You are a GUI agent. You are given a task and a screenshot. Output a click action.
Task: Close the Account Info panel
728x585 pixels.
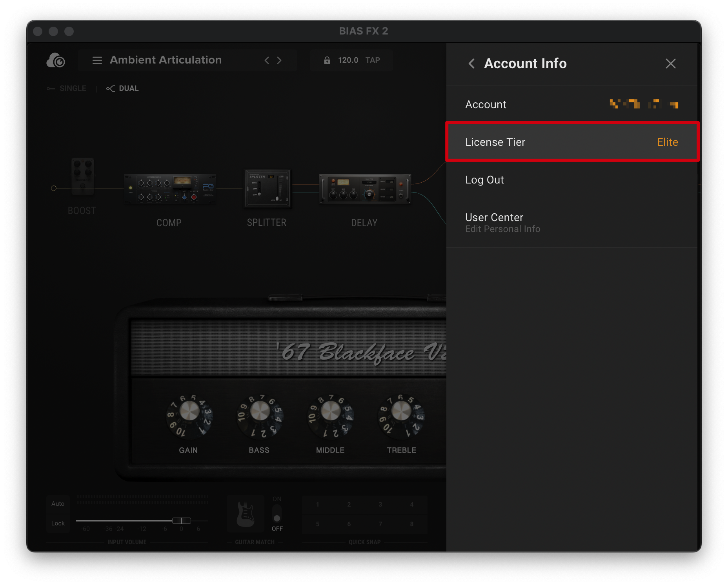671,64
